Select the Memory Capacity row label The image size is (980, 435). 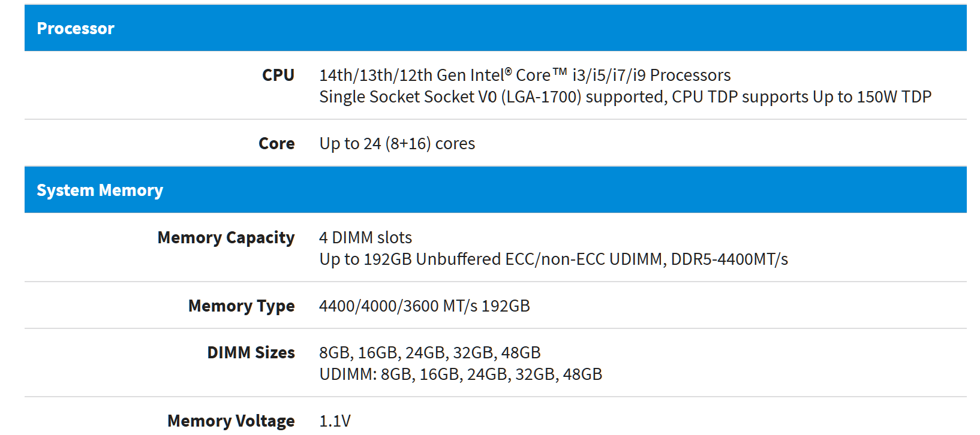tap(226, 238)
